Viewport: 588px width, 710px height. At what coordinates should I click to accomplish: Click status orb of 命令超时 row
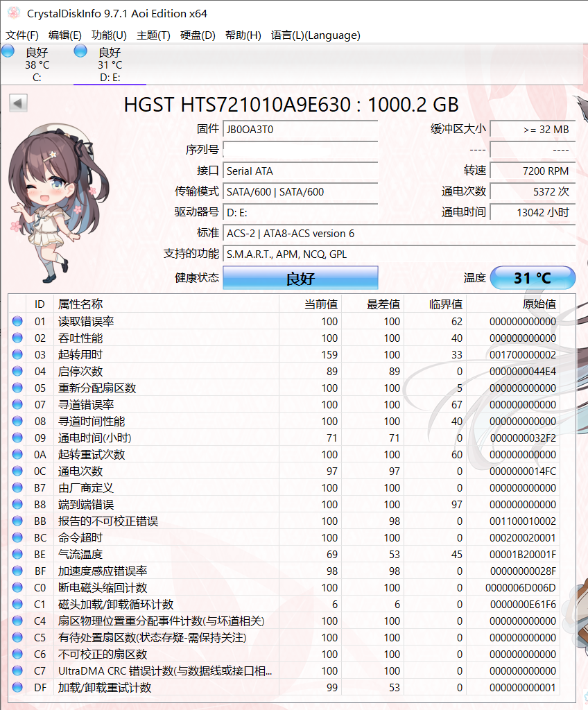click(x=17, y=537)
